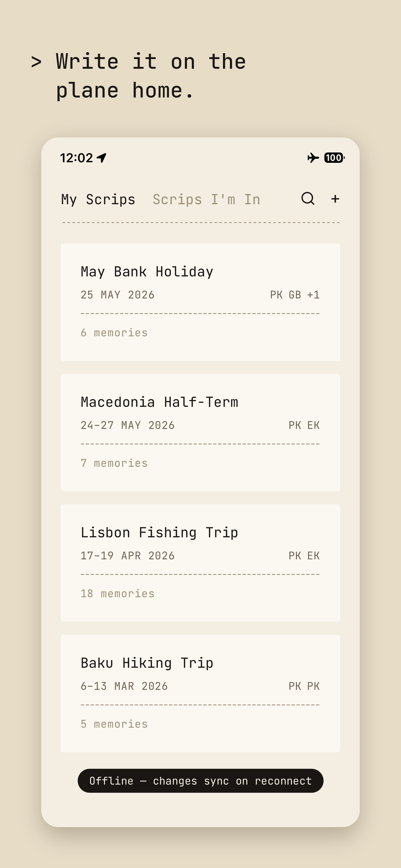Tap 18 memories in Lisbon Fishing Trip
Screen dimensions: 401x868
coord(117,593)
